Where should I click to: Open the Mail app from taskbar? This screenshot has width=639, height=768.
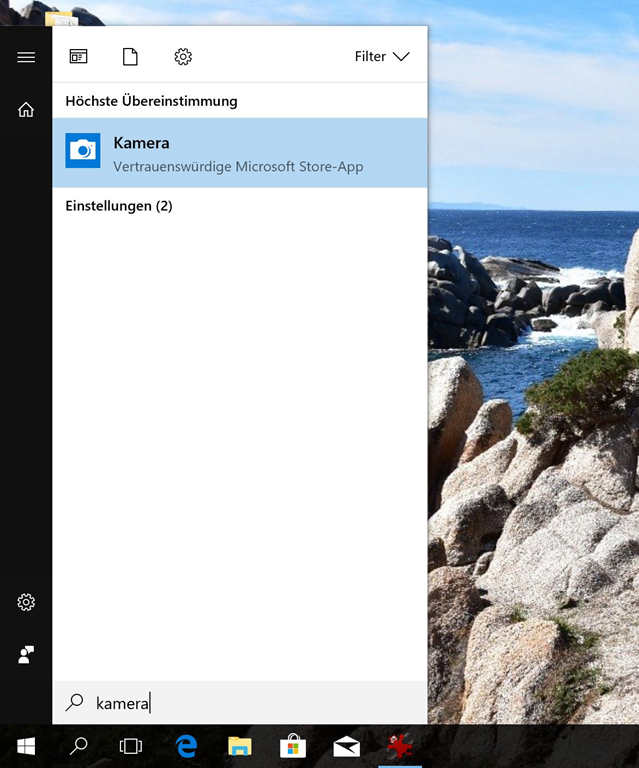click(346, 746)
